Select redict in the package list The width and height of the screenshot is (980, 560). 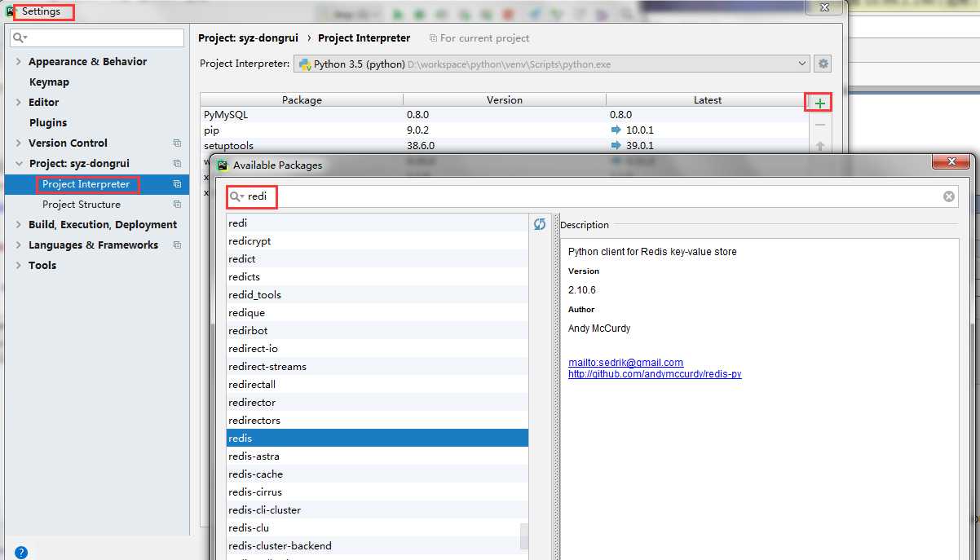(x=377, y=258)
